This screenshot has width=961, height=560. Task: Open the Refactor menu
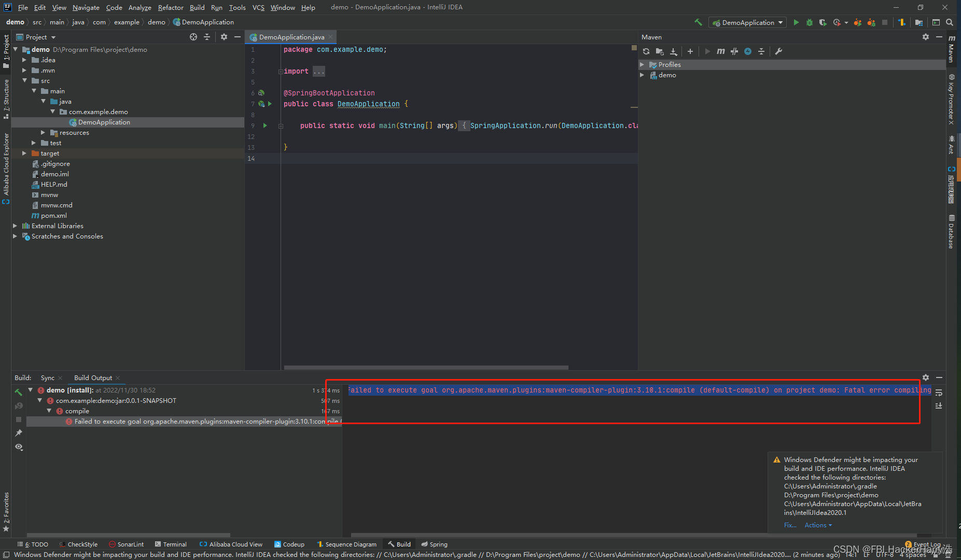(171, 7)
